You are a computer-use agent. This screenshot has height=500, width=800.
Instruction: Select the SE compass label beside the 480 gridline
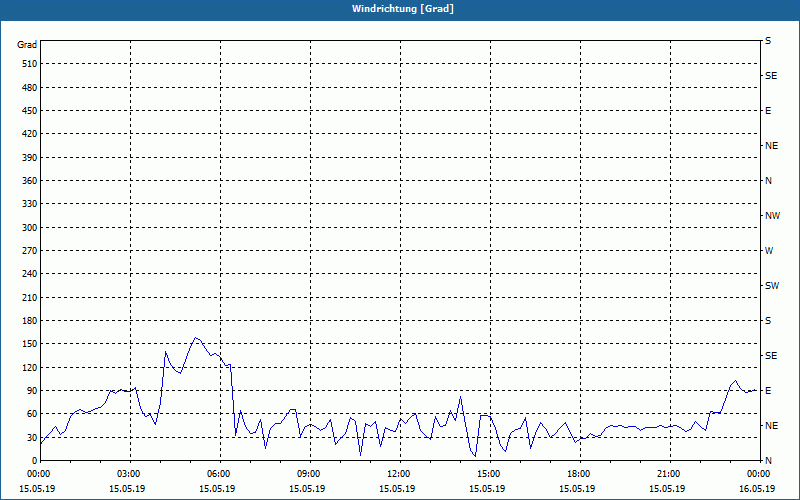[771, 76]
